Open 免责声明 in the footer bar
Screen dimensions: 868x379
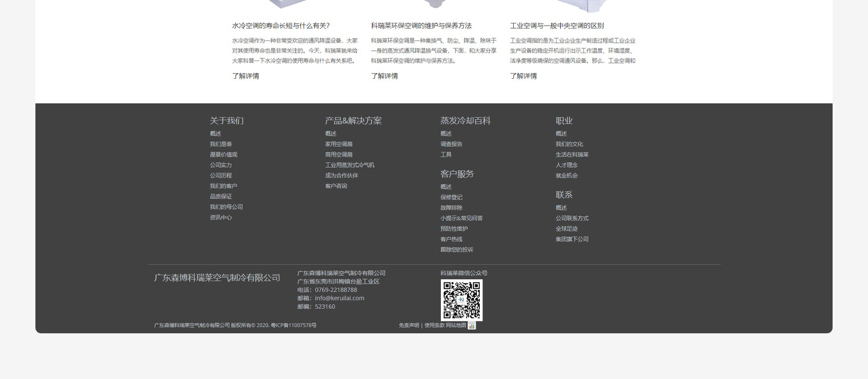coord(409,325)
